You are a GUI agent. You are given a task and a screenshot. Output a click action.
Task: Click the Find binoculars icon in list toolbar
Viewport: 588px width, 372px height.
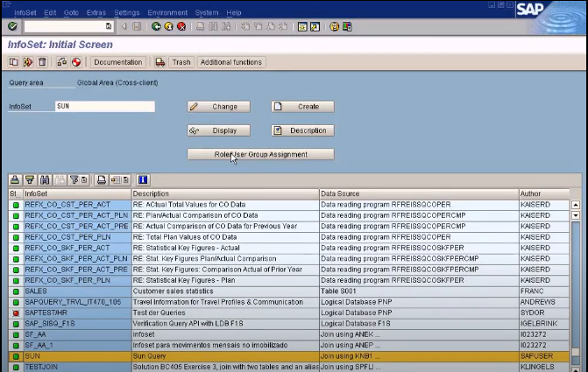[x=45, y=179]
